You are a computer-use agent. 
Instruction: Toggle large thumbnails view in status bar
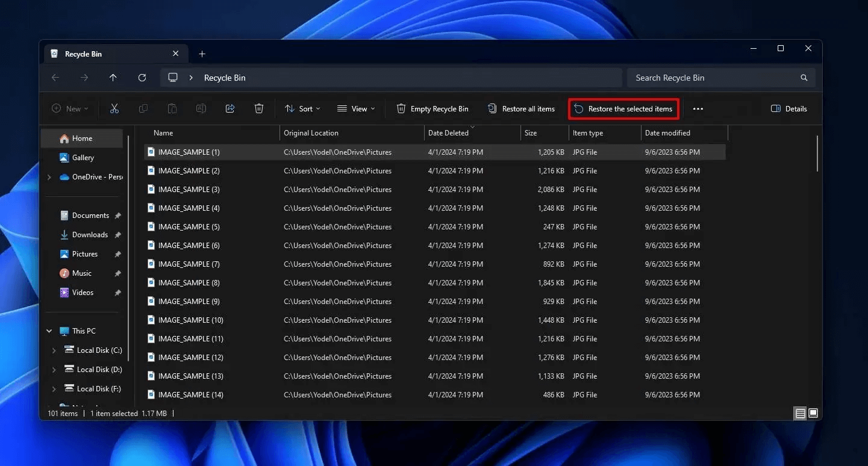tap(813, 413)
